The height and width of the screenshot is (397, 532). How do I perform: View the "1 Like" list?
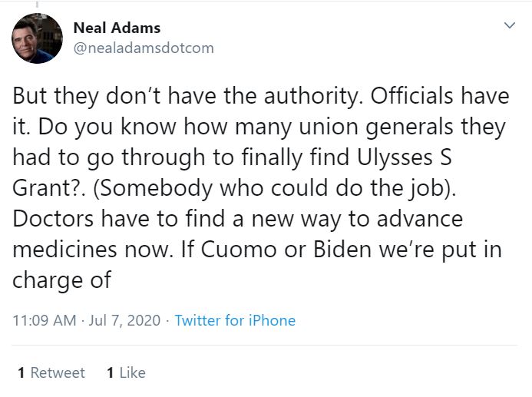126,373
